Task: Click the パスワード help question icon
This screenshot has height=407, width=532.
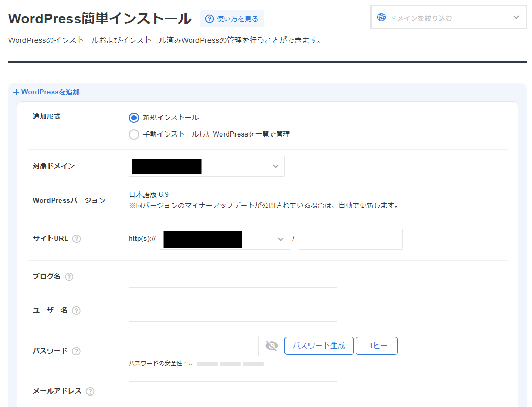Action: (x=76, y=351)
